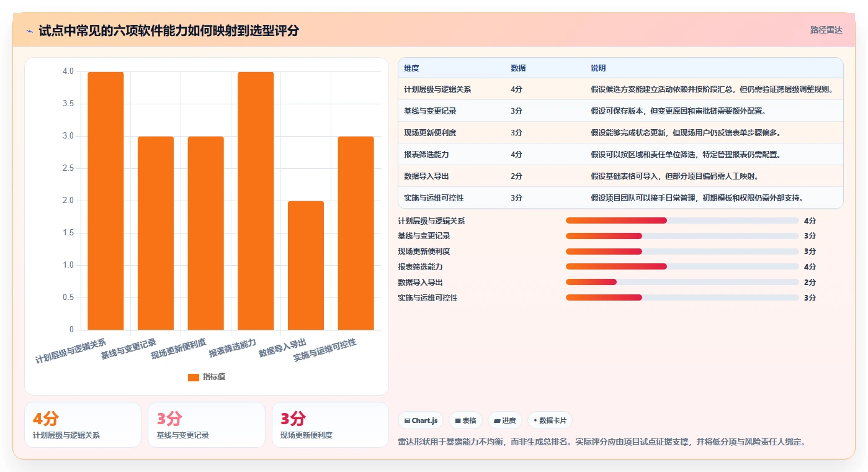Screen dimensions: 868x472
Task: Toggle the 指标值 legend swatch in the chart
Action: tap(194, 377)
